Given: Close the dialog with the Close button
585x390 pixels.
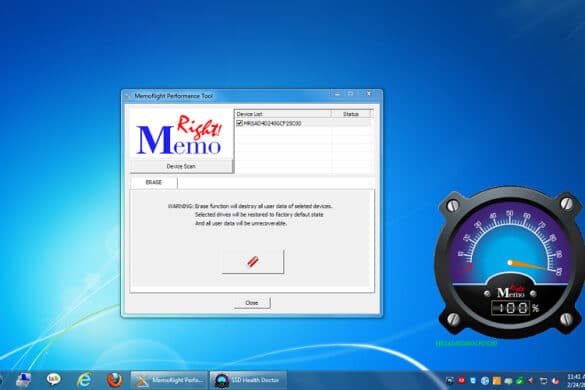Looking at the screenshot, I should click(252, 303).
